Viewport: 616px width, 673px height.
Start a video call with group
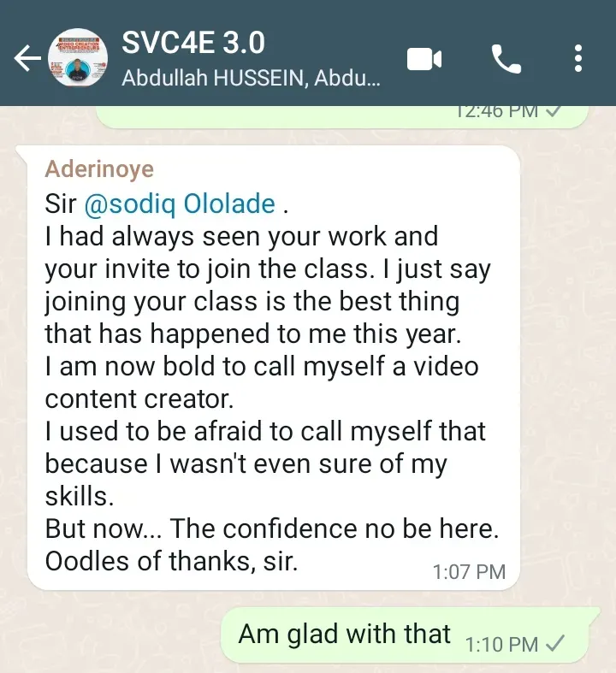(424, 59)
